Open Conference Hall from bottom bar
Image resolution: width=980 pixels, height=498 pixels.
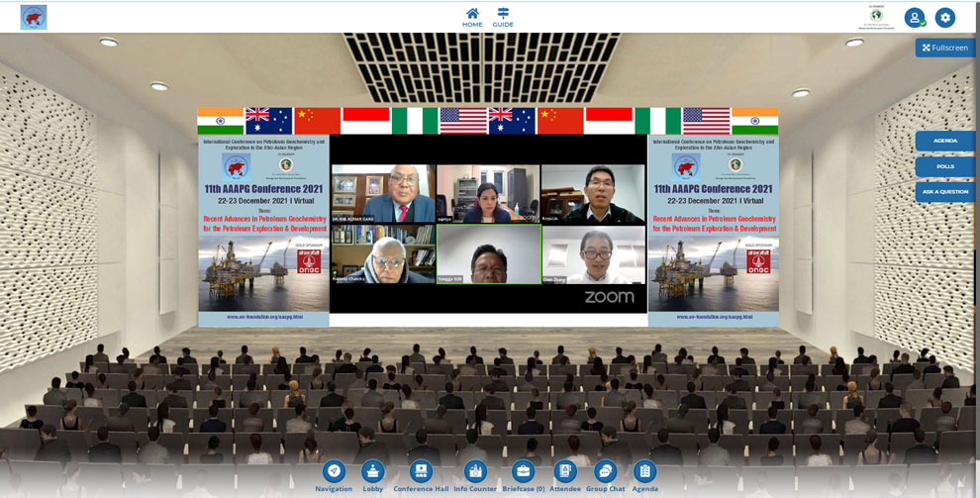click(x=421, y=476)
